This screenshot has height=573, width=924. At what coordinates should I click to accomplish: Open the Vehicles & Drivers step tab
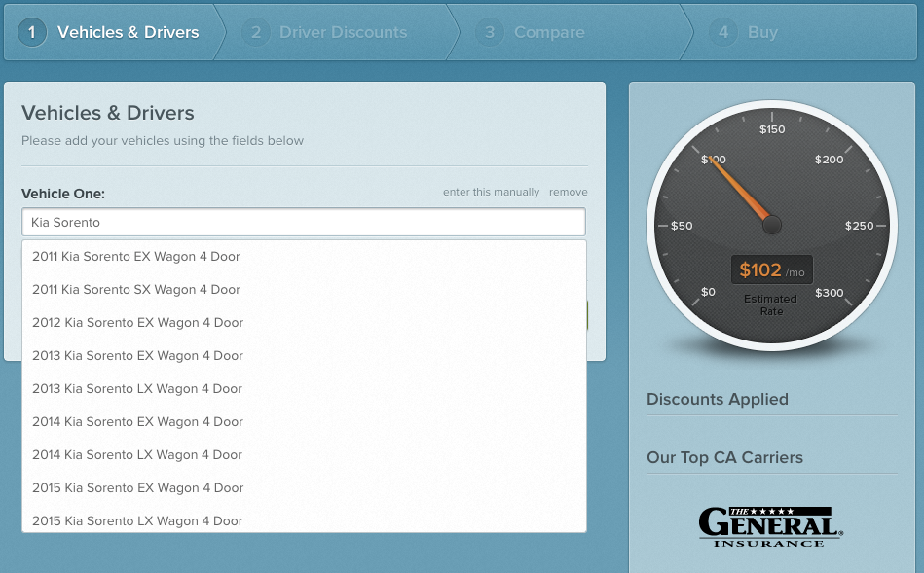point(128,32)
